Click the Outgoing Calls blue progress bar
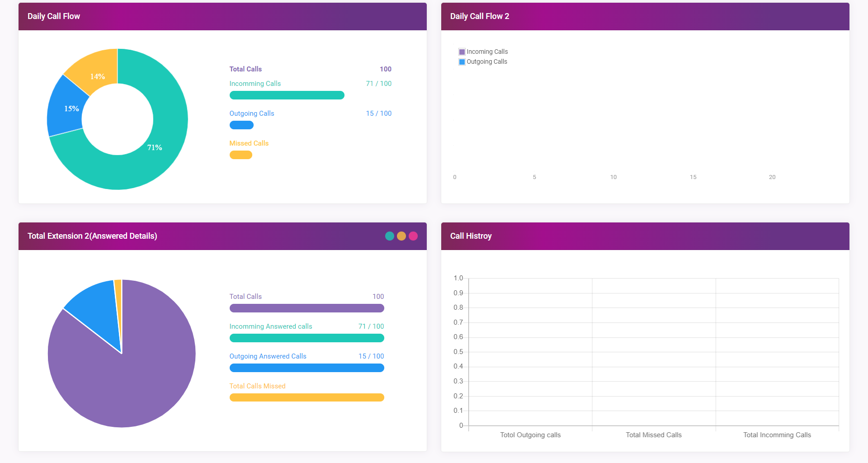Image resolution: width=868 pixels, height=463 pixels. coord(241,125)
